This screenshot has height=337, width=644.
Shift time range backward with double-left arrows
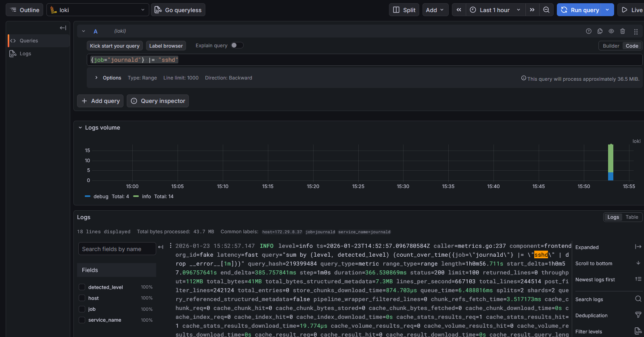click(459, 10)
